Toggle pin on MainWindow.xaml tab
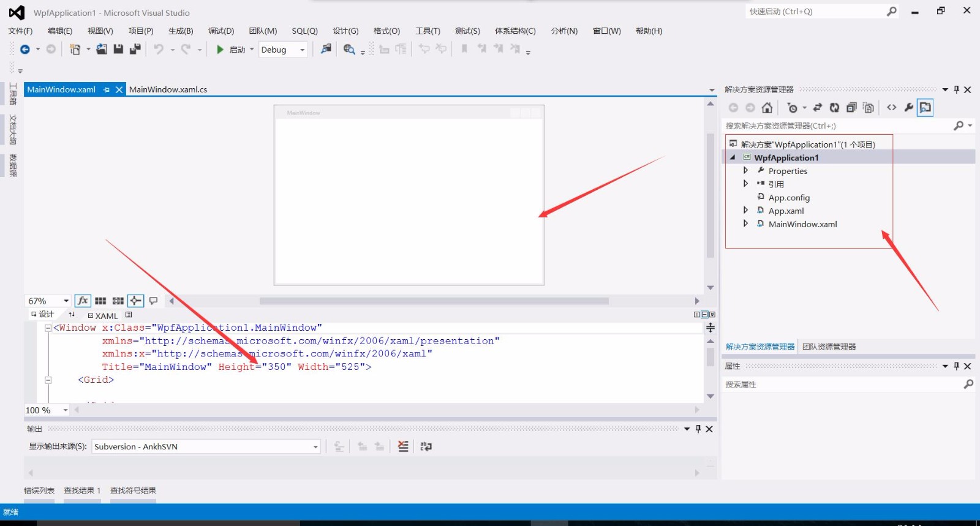Image resolution: width=980 pixels, height=526 pixels. point(107,90)
